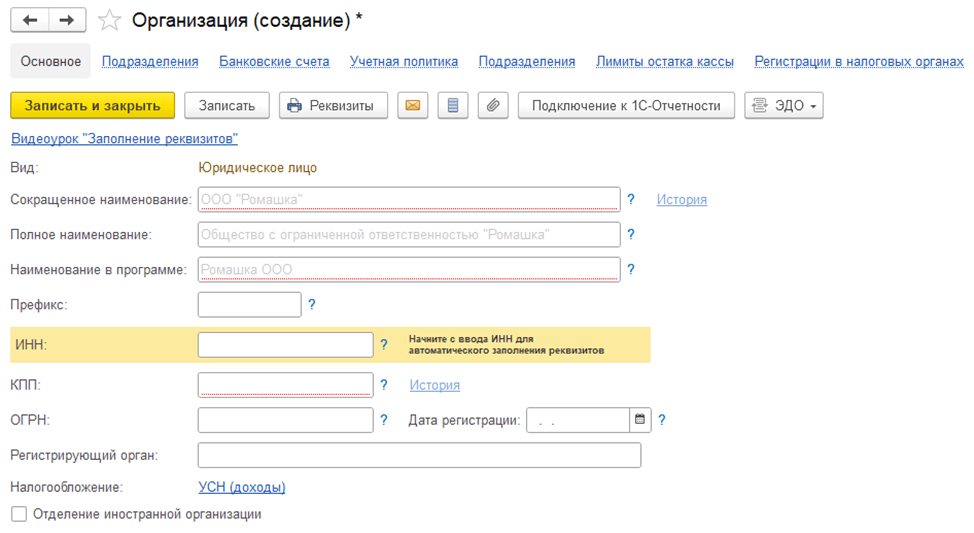The image size is (974, 533).
Task: Click help question mark next to ИНН
Action: 384,345
